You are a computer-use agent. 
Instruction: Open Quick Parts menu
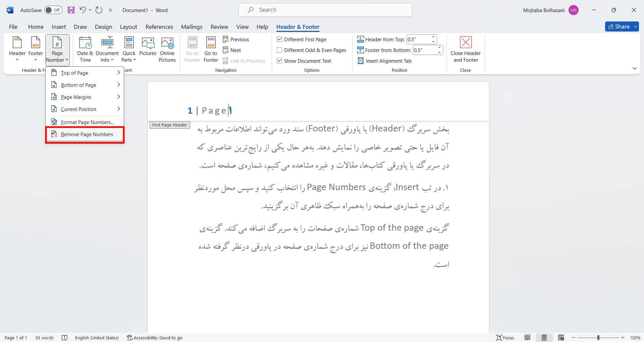click(129, 50)
